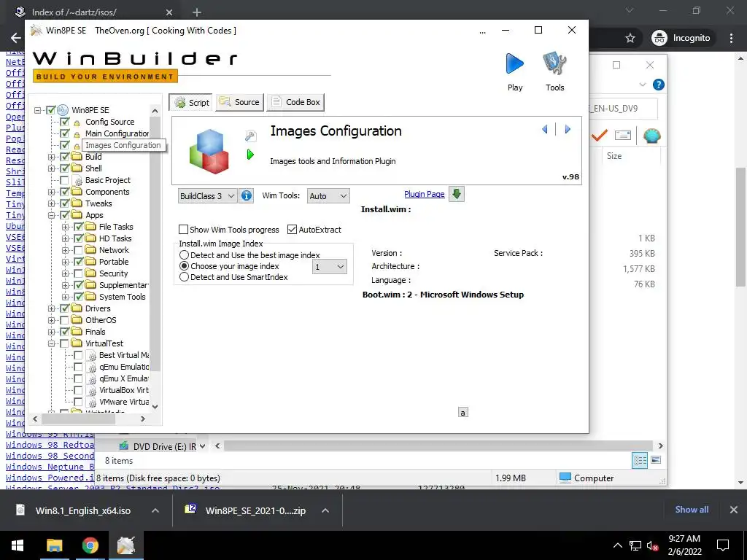Image resolution: width=747 pixels, height=560 pixels.
Task: Open the Wim Tools Auto dropdown
Action: [328, 195]
